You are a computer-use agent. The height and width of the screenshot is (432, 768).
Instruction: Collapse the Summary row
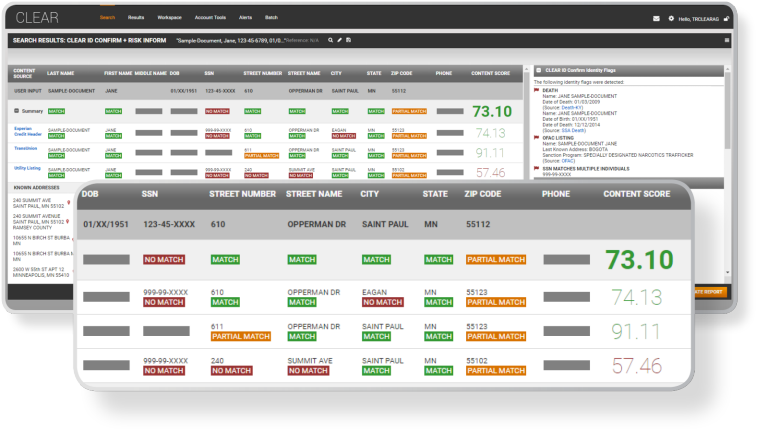16,111
